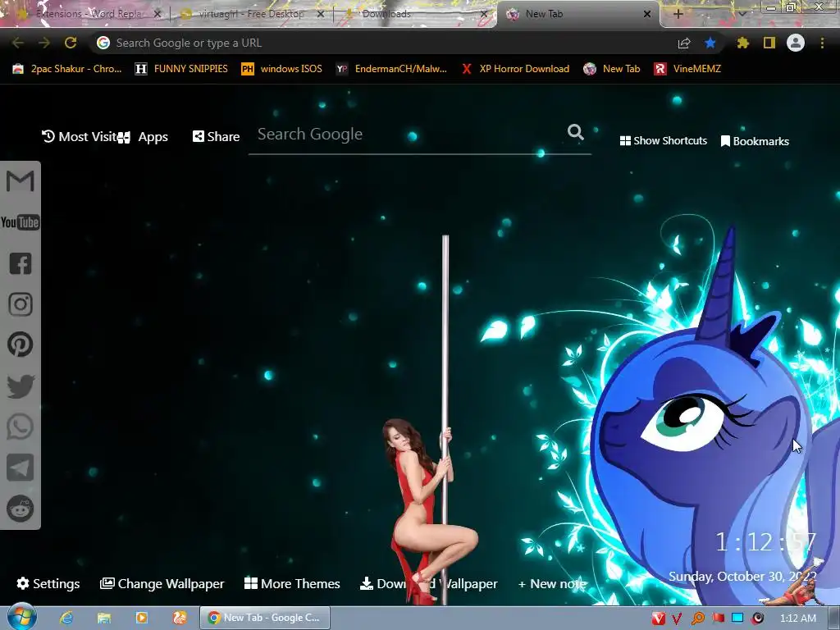Click the red flag tray icon
Screen dimensions: 840x630
[x=718, y=619]
